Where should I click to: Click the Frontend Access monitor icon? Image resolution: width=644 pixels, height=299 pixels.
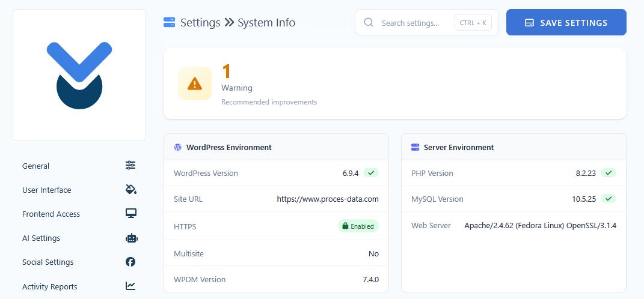pyautogui.click(x=131, y=213)
